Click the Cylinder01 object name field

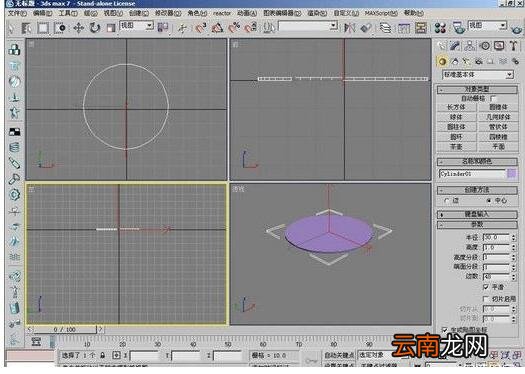point(472,174)
